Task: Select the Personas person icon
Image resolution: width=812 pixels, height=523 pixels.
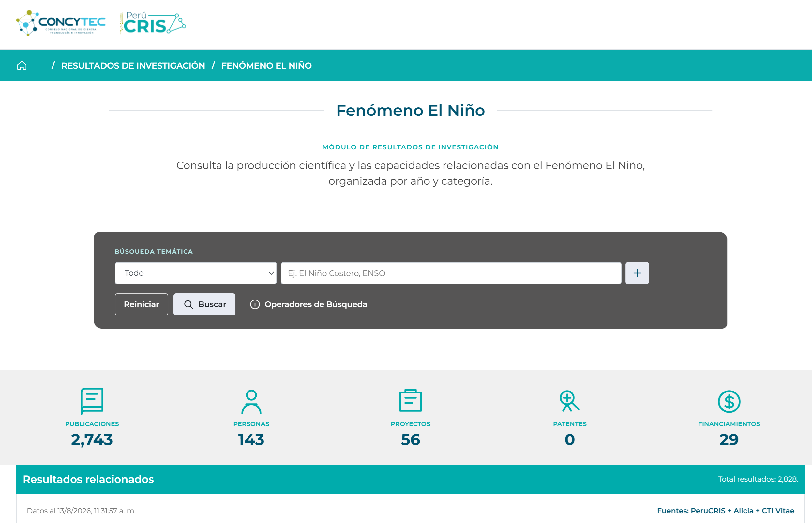Action: 251,402
